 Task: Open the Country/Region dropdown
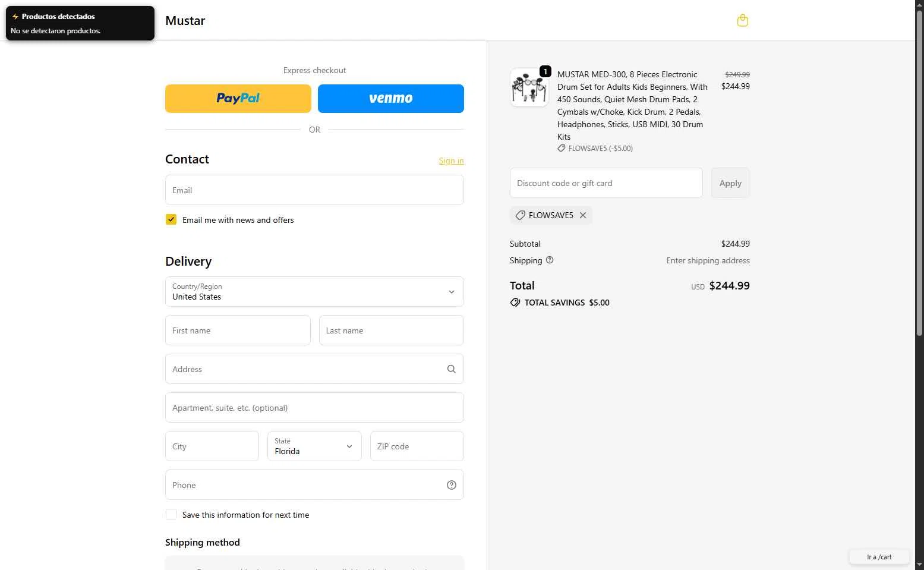[314, 291]
